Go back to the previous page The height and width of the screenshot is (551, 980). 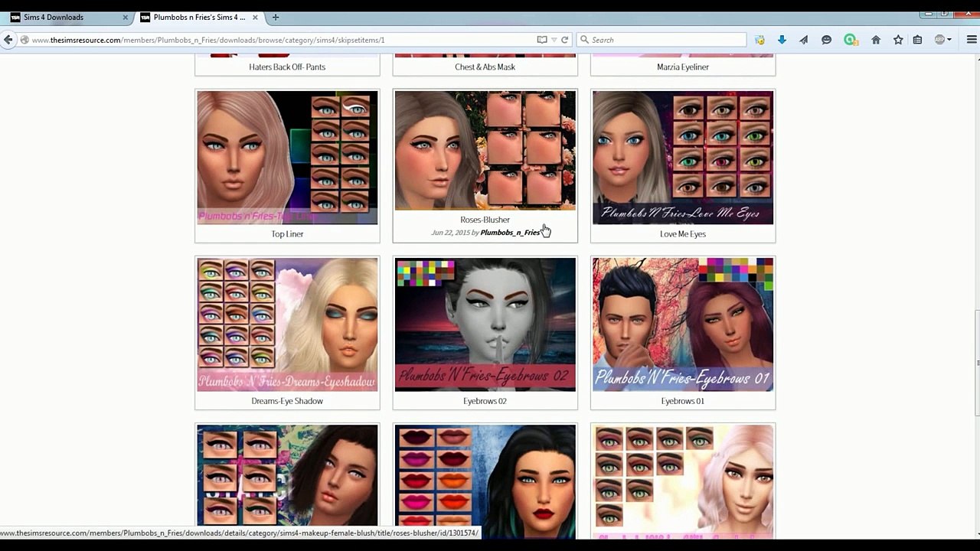(x=8, y=40)
